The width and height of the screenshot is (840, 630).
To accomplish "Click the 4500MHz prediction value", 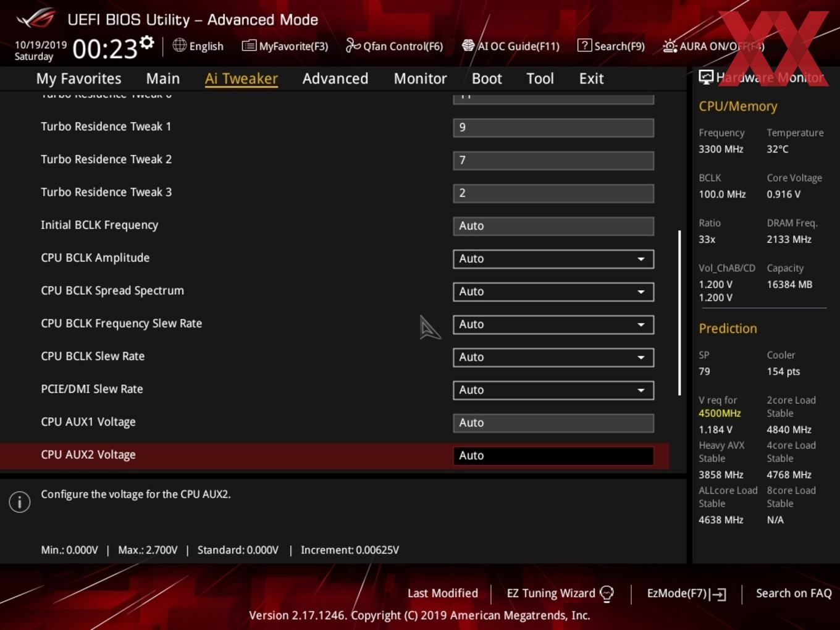I will point(720,413).
